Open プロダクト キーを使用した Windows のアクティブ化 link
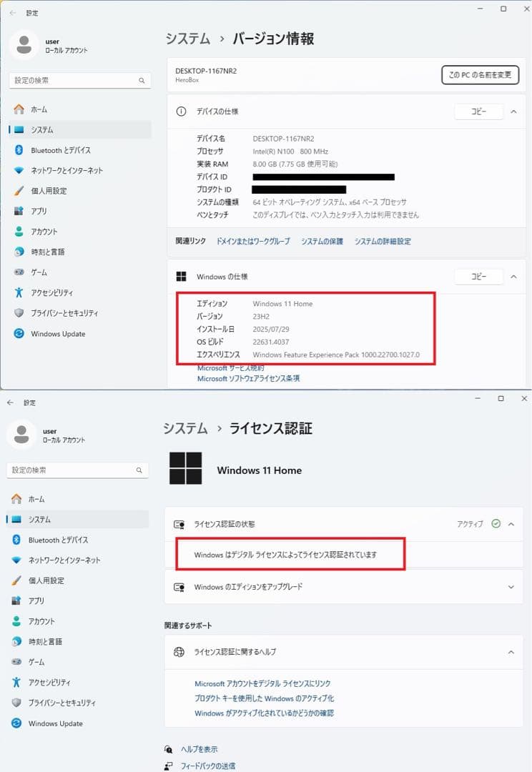Screen dimensions: 532x772 pyautogui.click(x=264, y=698)
